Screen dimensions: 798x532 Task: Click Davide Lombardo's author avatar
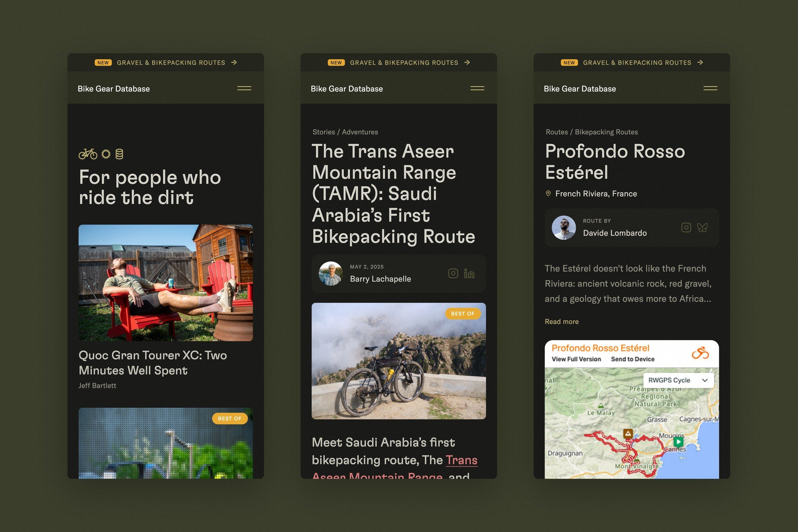click(564, 227)
